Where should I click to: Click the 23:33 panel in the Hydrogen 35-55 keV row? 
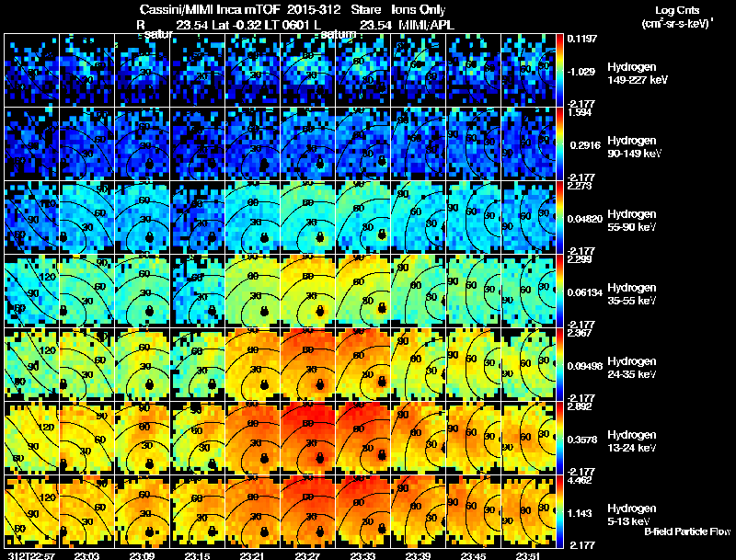click(362, 291)
